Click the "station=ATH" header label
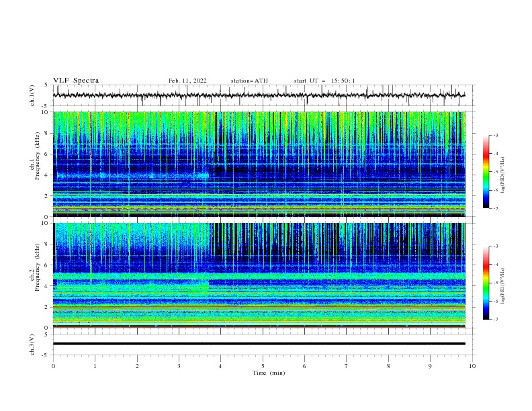 click(249, 81)
